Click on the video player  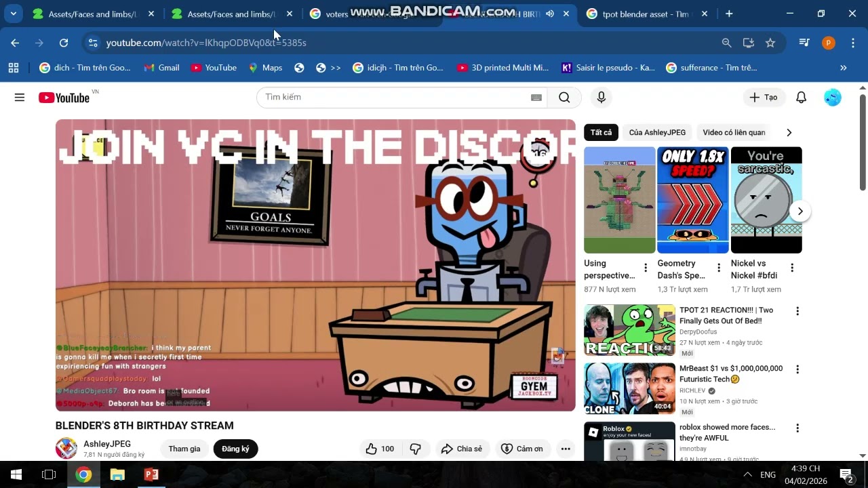(x=315, y=265)
